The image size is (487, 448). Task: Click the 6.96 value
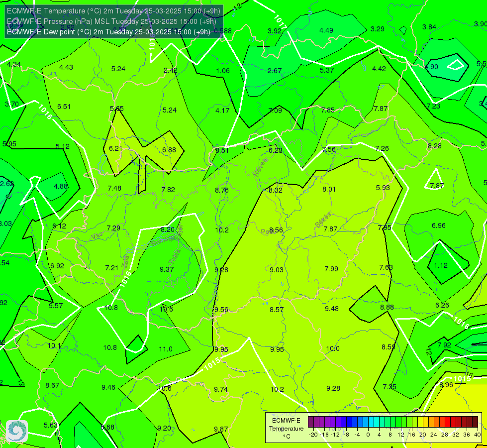pyautogui.click(x=439, y=225)
